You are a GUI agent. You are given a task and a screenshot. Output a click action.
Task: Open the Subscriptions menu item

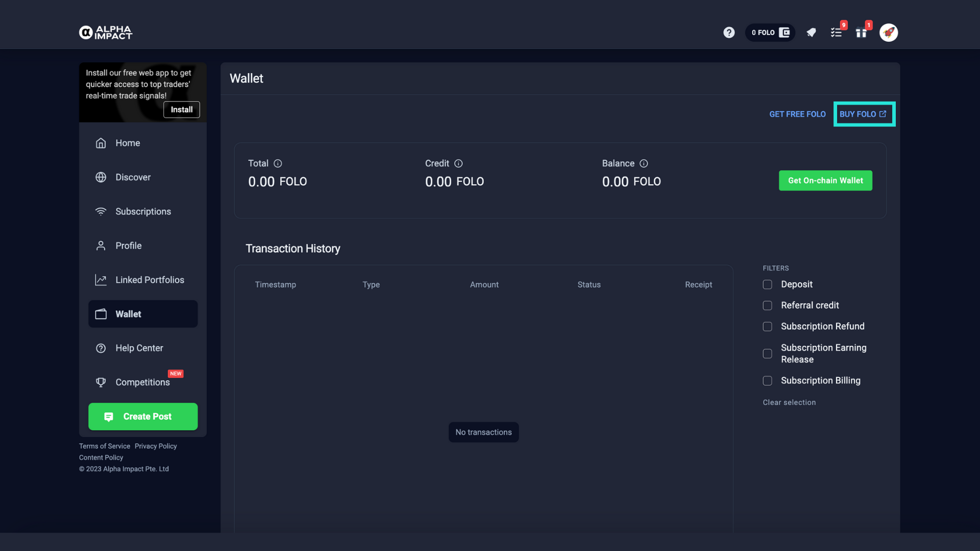(143, 212)
